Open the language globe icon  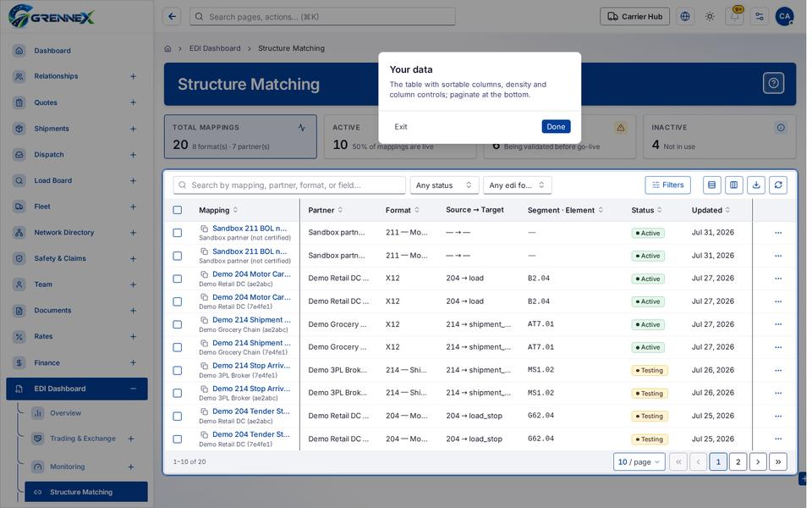tap(685, 17)
